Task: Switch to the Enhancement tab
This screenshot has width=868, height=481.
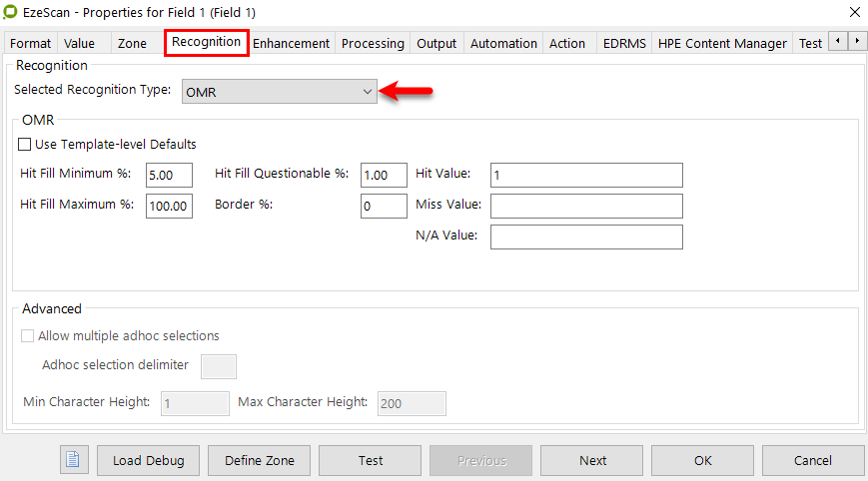Action: coord(291,43)
